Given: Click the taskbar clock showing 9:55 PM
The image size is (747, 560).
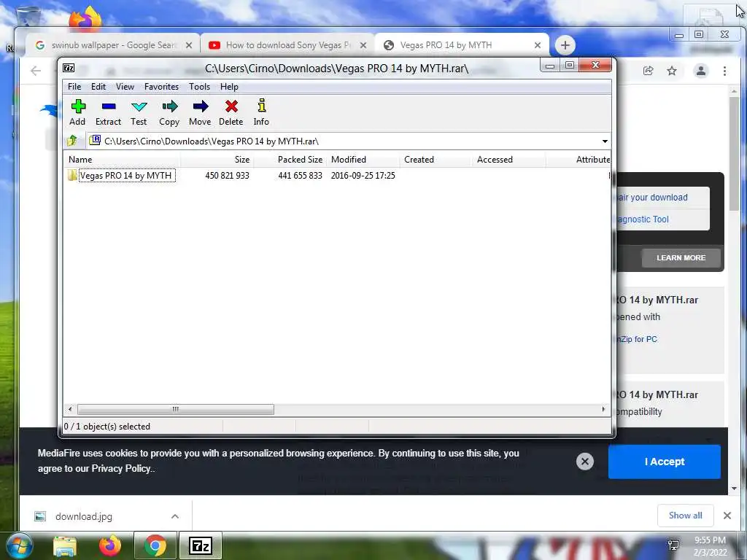Looking at the screenshot, I should [710, 546].
